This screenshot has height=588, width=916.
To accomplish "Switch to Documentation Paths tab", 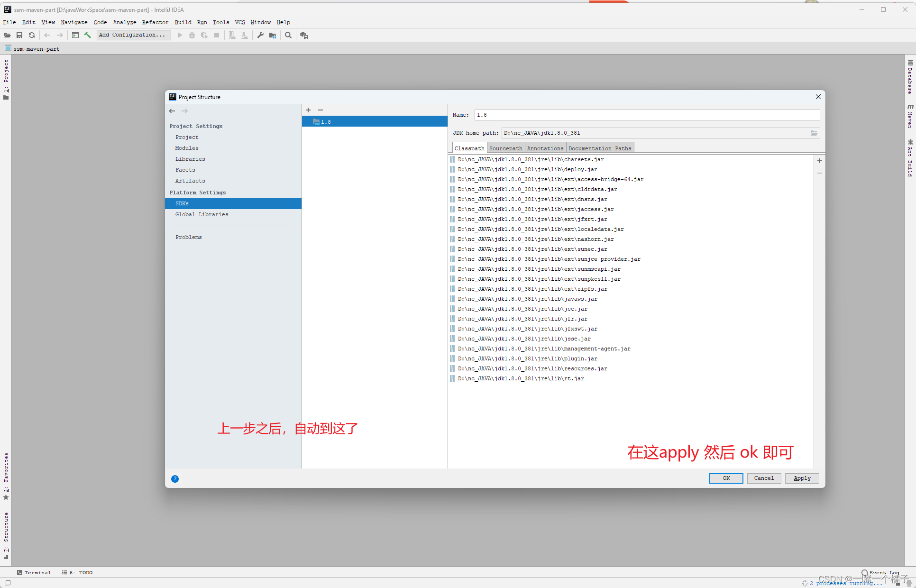I will [600, 148].
